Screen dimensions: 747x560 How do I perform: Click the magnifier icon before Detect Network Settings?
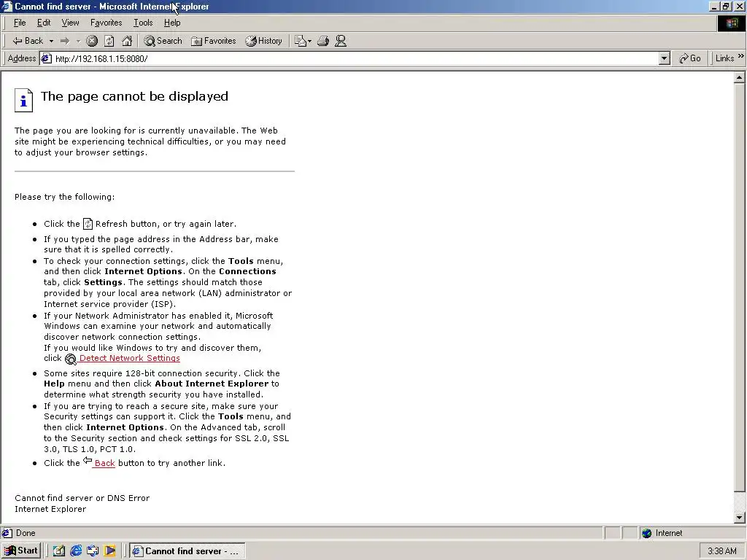click(71, 359)
